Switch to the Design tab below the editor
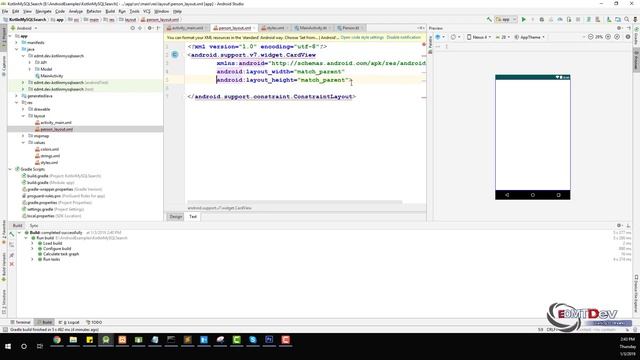Image resolution: width=640 pixels, height=360 pixels. [x=176, y=217]
